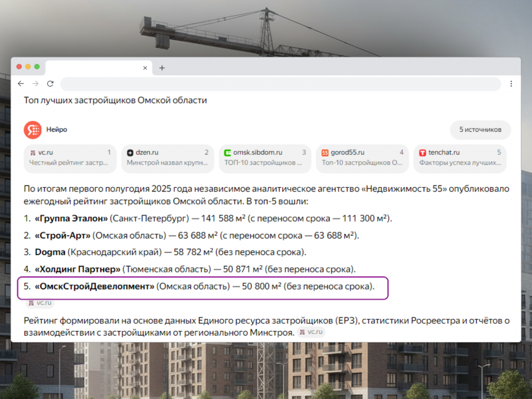Click the gorod55.ru site icon
Image resolution: width=532 pixels, height=399 pixels.
[325, 152]
